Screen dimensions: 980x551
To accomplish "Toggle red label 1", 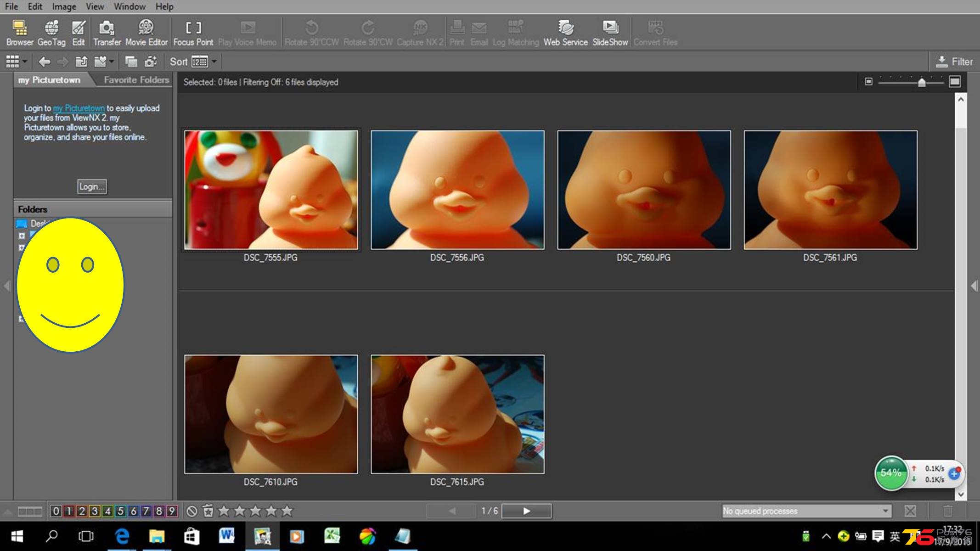I will 68,511.
